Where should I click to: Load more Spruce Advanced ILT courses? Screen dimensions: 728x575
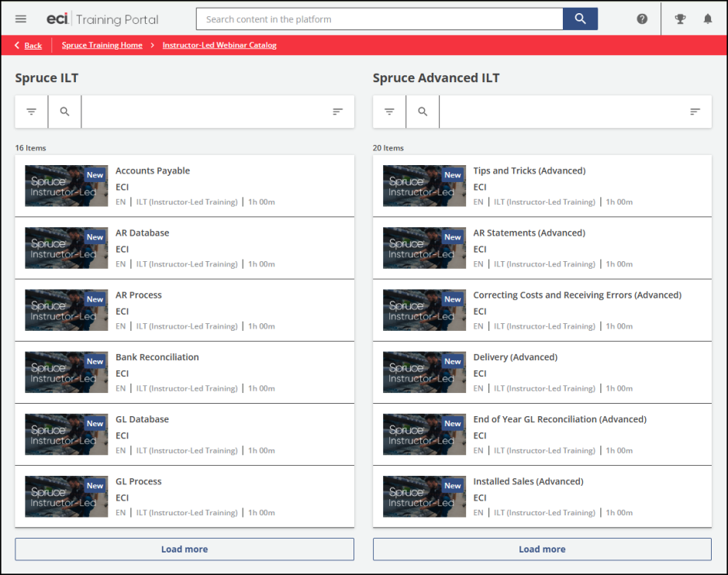[542, 549]
